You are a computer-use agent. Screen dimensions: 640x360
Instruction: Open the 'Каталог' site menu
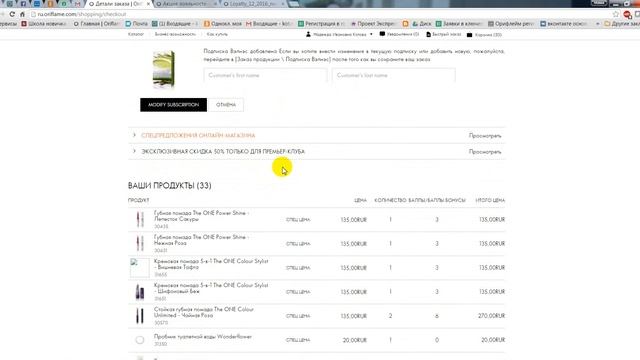(136, 34)
